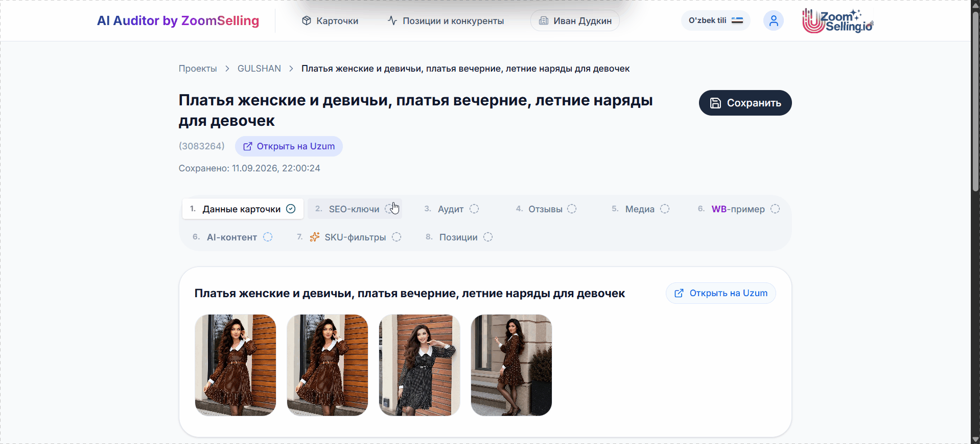Click the Иван Дудкин account button
980x444 pixels.
point(575,21)
